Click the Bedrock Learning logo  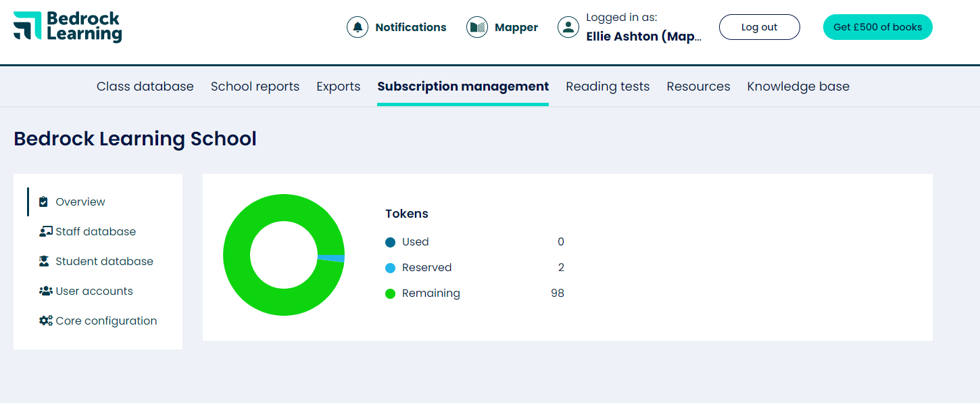tap(67, 27)
